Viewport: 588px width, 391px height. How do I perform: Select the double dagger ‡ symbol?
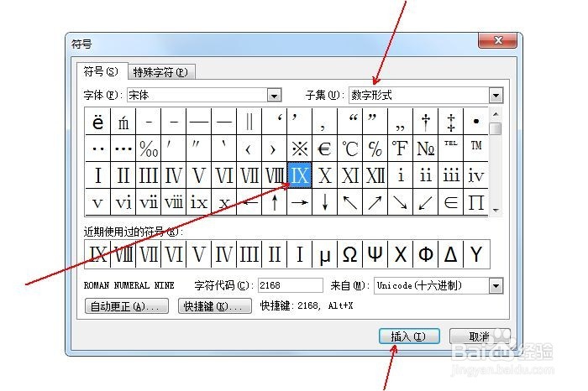point(451,122)
